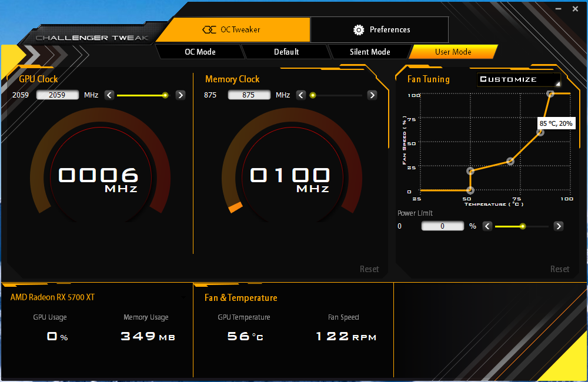588x382 pixels.
Task: Click the OC Tweaker tab icon
Action: point(209,29)
